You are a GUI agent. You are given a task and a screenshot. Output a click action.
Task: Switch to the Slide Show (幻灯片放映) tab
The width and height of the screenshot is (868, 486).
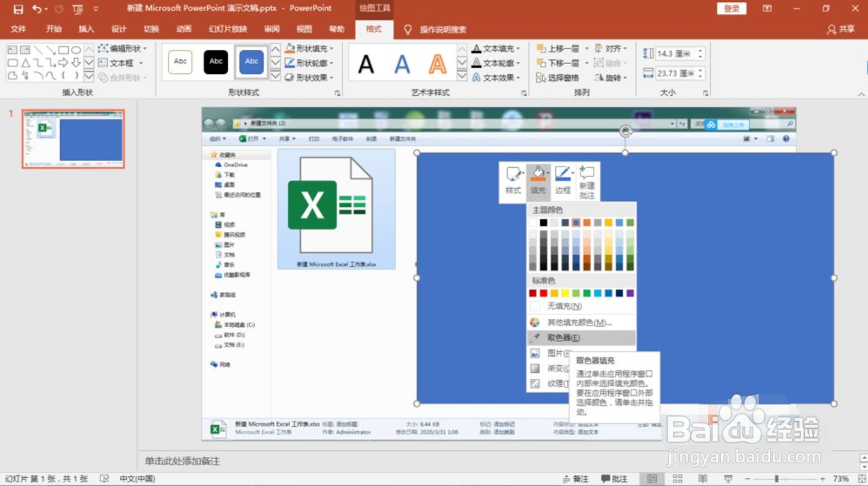[228, 29]
